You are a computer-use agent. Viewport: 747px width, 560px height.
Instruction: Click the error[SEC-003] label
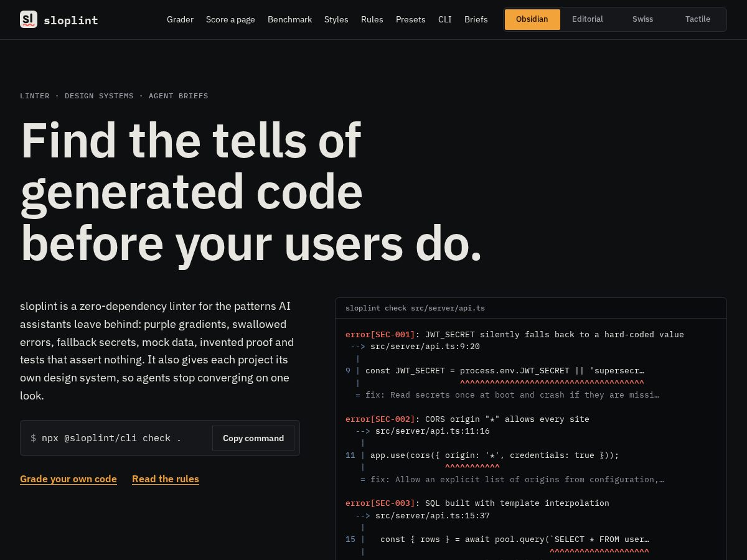380,503
